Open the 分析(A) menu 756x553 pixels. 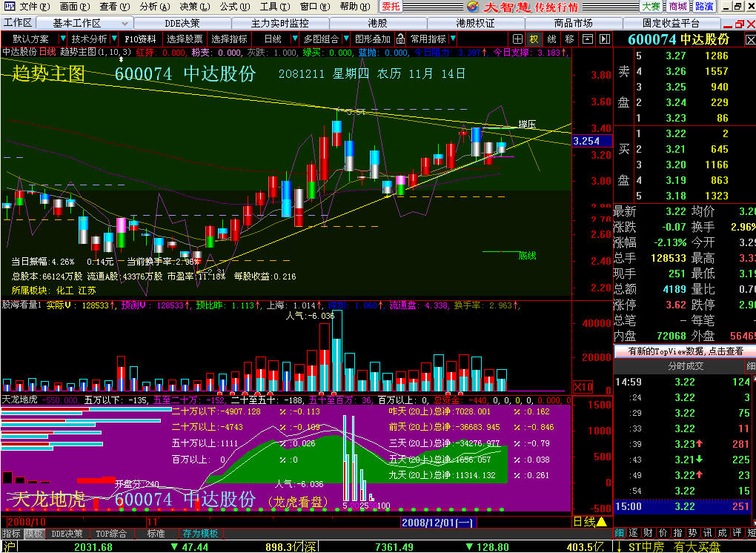tap(155, 6)
